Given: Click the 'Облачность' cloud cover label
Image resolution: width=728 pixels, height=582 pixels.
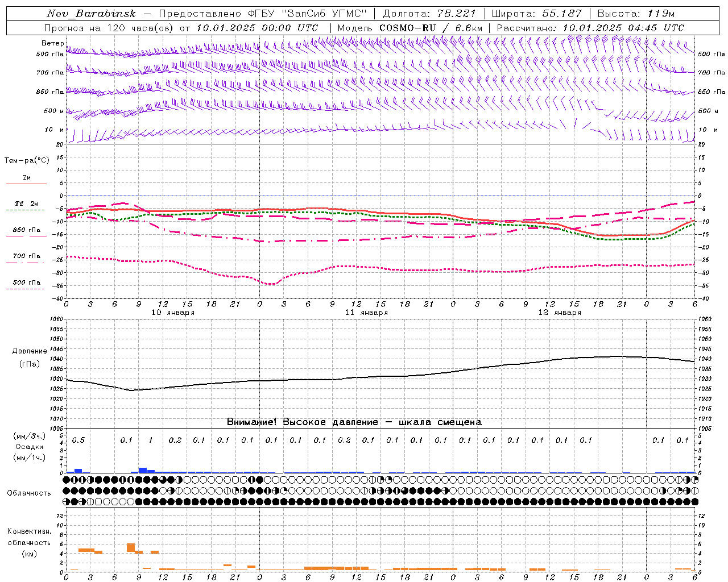Looking at the screenshot, I should coord(29,493).
